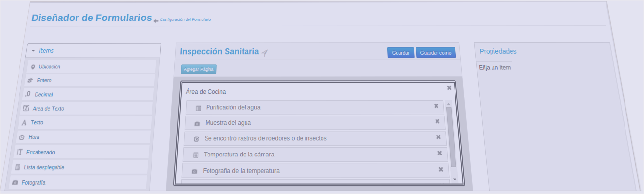Select Se encontró rastros de roedores field text
Image resolution: width=644 pixels, height=194 pixels.
(265, 138)
